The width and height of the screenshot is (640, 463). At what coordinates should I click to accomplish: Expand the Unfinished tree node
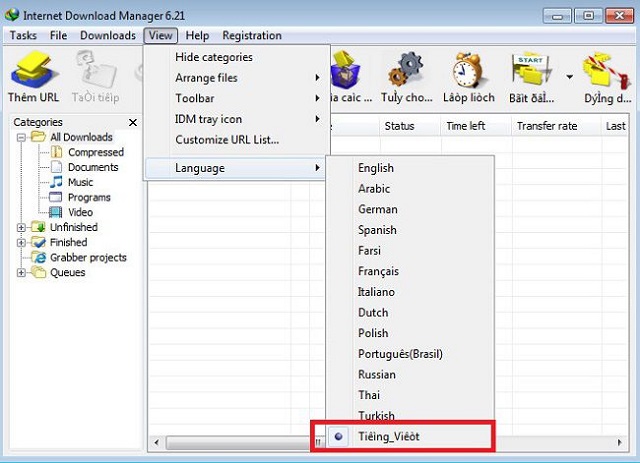(x=21, y=227)
